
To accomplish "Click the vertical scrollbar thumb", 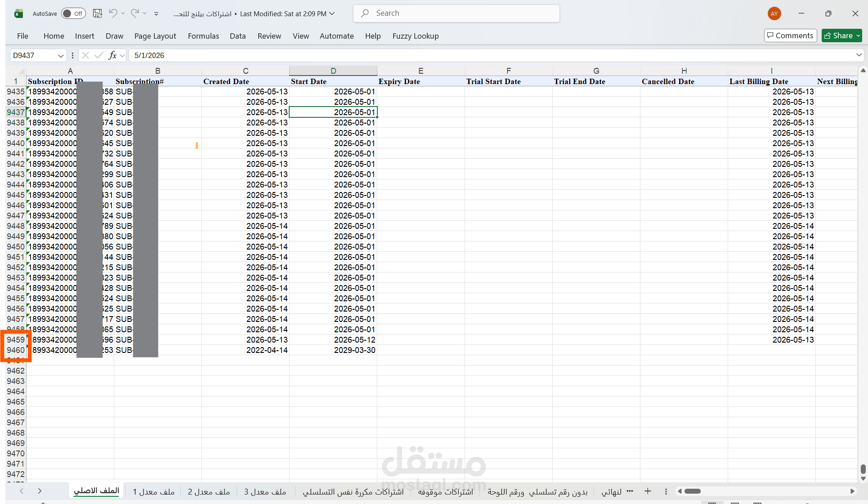I will coord(863,469).
